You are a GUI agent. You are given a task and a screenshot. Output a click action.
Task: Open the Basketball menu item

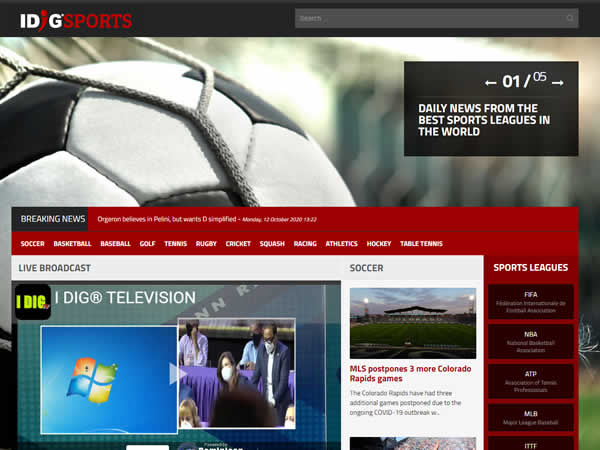[72, 244]
